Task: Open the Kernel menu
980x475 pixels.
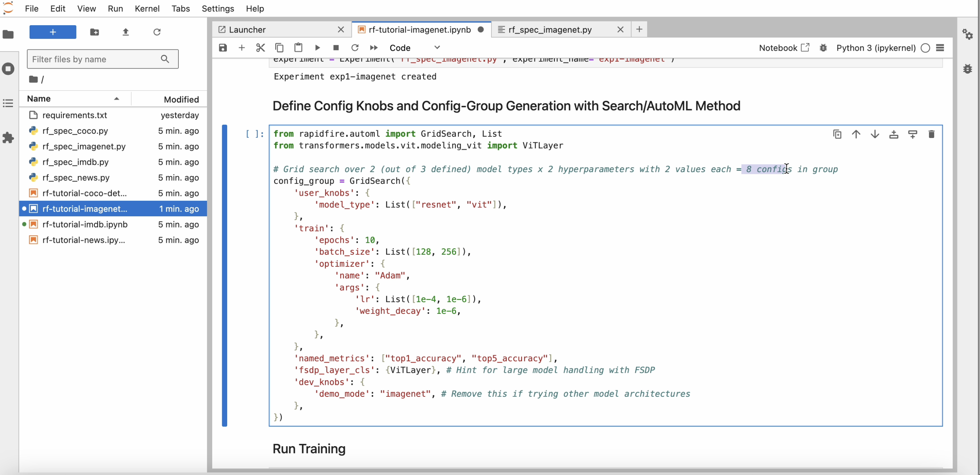Action: point(147,8)
